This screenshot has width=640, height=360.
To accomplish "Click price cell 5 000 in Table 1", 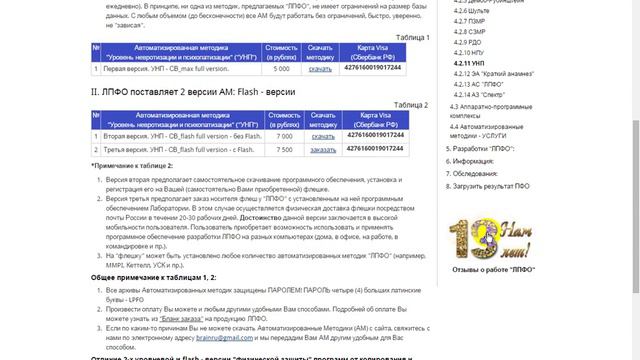I will [x=281, y=69].
